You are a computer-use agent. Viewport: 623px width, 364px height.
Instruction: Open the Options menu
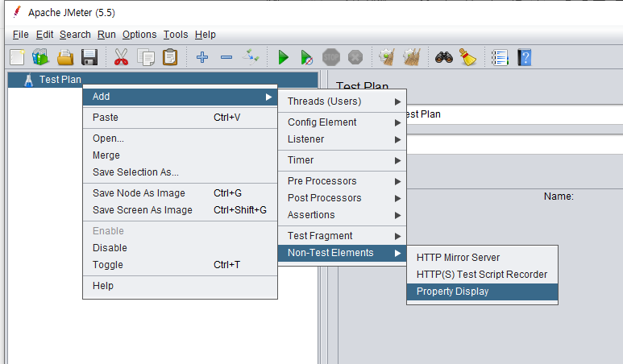[x=139, y=35]
